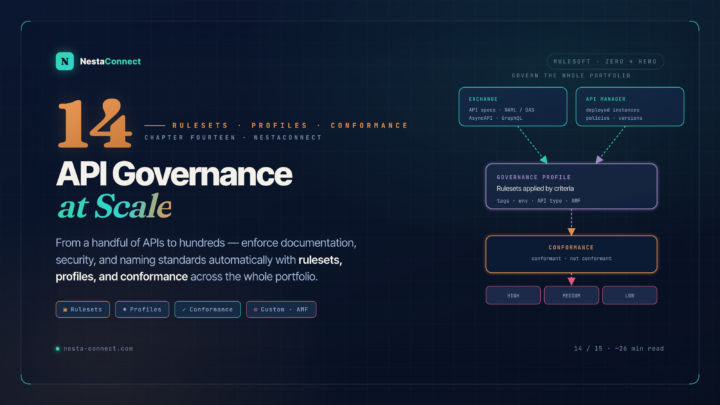Click the Conformance diagram box
This screenshot has height=405, width=720.
pyautogui.click(x=571, y=254)
